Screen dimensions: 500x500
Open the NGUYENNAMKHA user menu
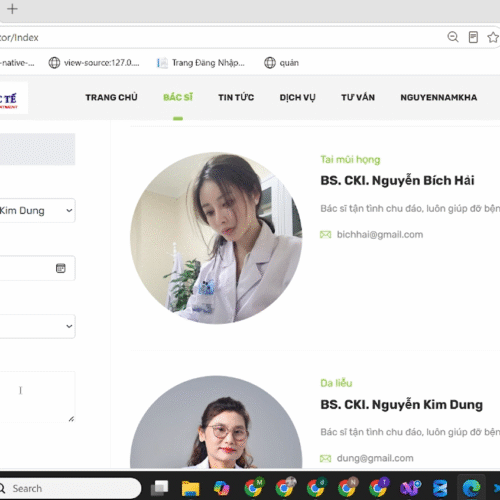pos(439,97)
